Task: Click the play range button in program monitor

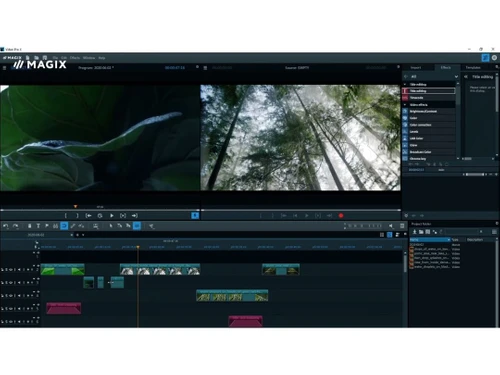Action: (123, 216)
